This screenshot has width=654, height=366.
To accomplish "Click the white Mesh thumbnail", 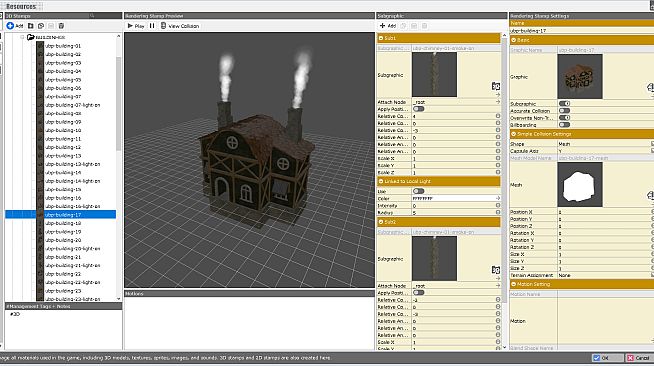I will coord(580,185).
